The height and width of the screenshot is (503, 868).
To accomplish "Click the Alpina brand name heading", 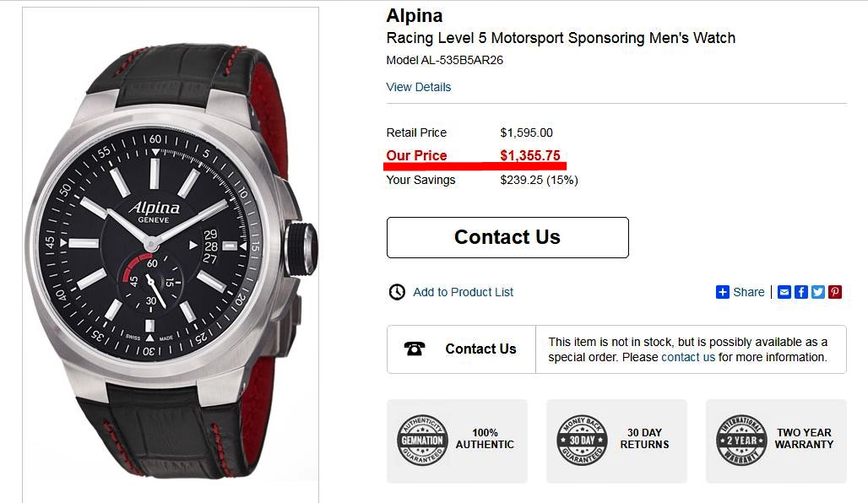I will click(415, 15).
